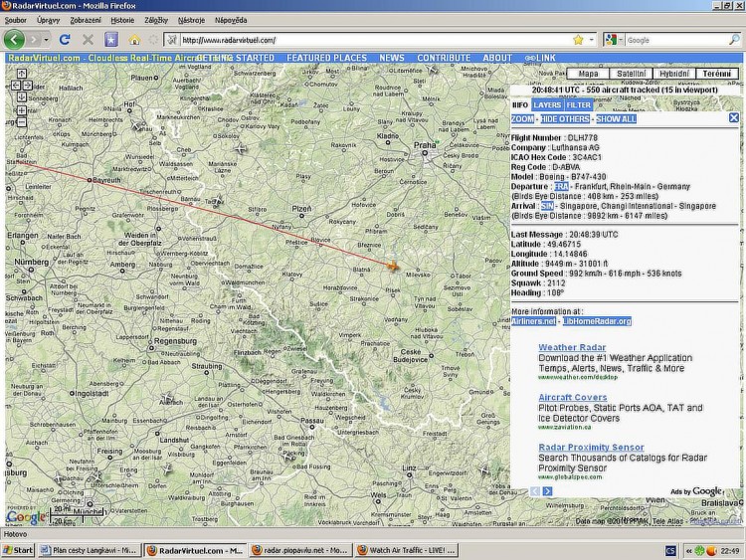Open the Aircraft Covers ad link
This screenshot has width=746, height=560.
(572, 397)
